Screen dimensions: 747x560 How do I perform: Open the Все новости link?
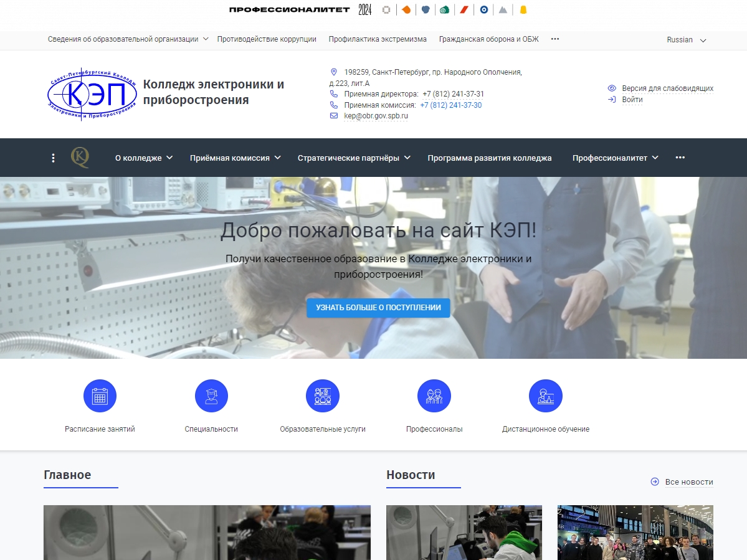[688, 482]
